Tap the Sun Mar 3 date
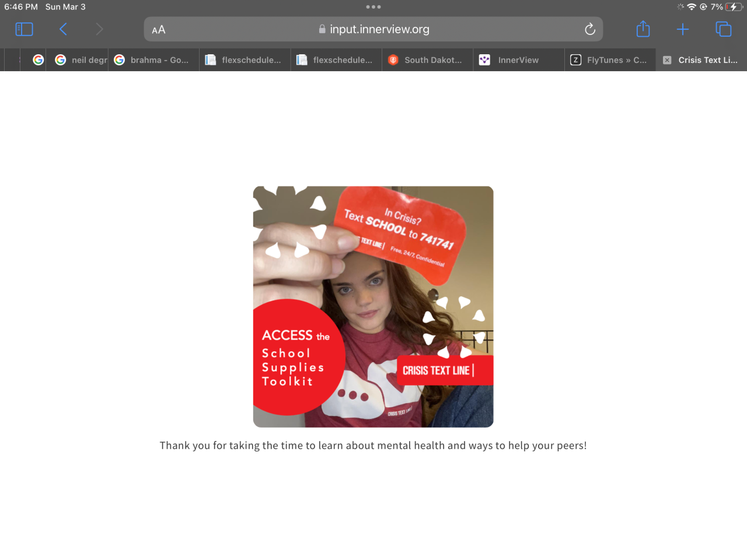Screen dimensions: 747x560 (65, 7)
